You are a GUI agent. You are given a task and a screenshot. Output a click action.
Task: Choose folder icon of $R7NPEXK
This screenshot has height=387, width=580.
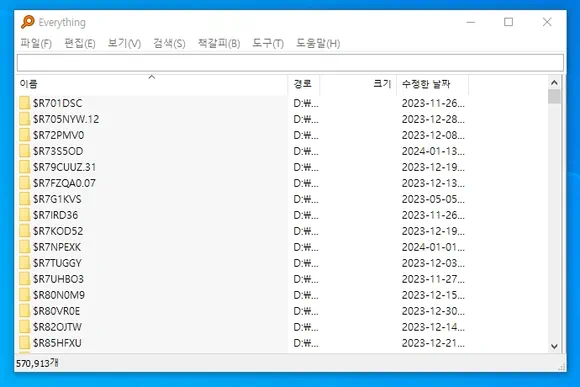(24, 247)
